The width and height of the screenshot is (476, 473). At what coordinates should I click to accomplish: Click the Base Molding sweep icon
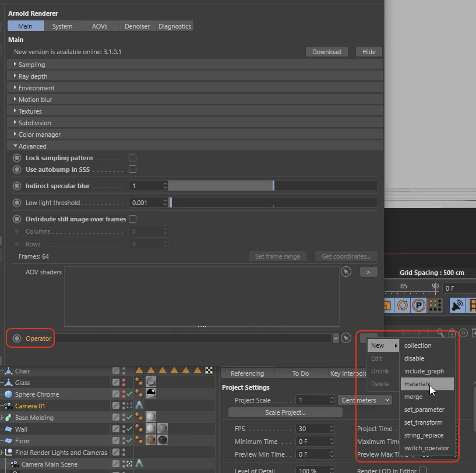(x=9, y=418)
